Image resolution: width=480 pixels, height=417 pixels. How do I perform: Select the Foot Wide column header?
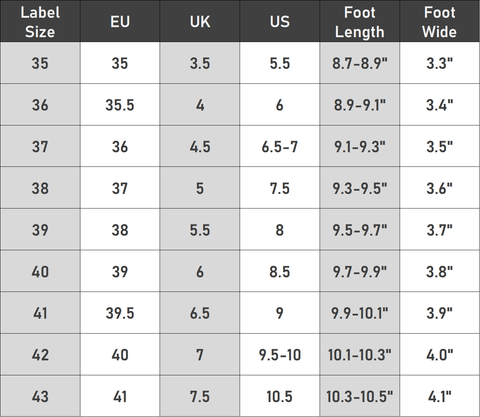(440, 21)
